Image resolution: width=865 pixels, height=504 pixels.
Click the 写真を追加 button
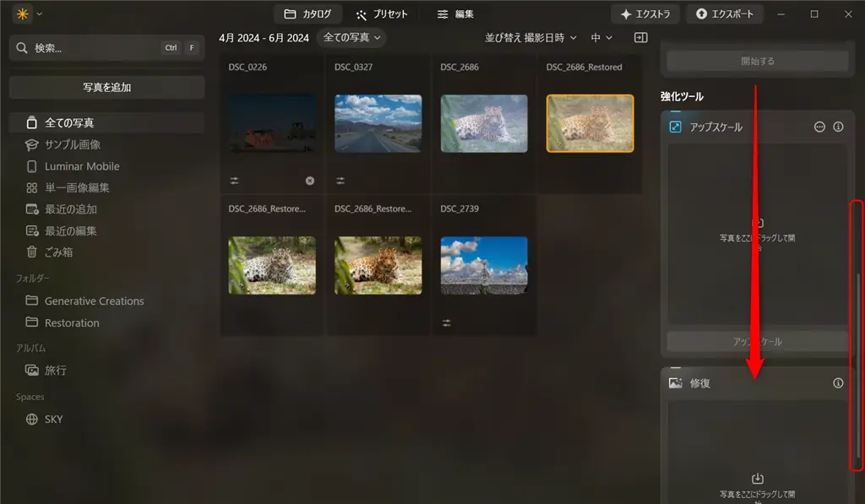click(x=106, y=87)
